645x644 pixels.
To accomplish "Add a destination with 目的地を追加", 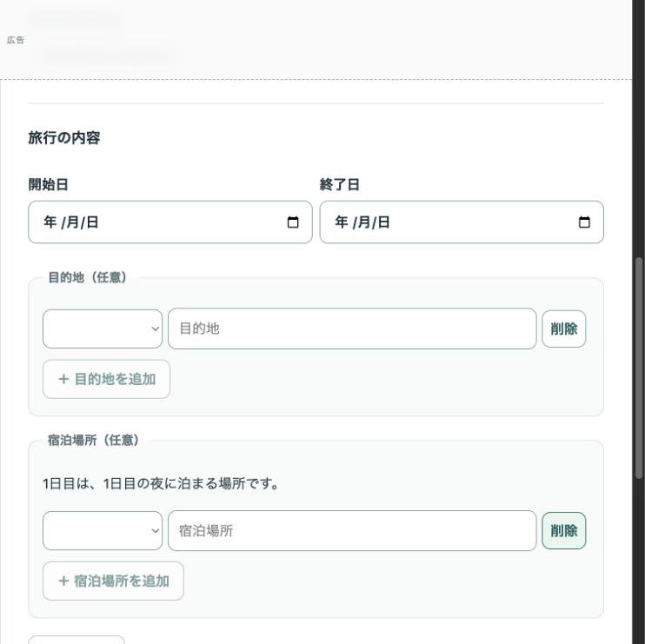I will point(106,379).
